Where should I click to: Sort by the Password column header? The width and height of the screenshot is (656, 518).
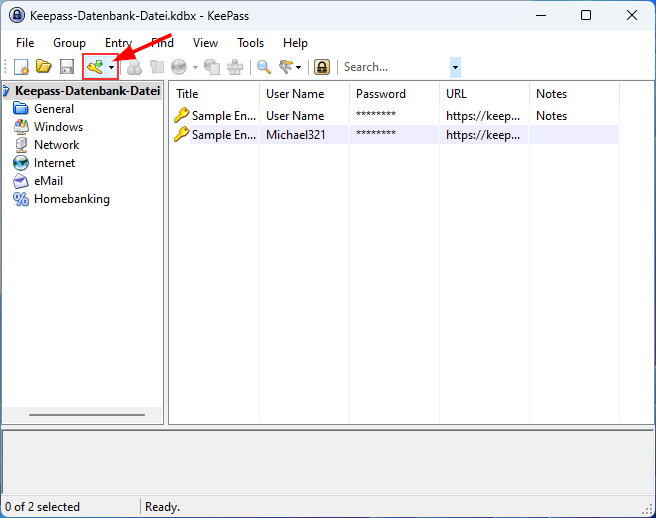click(394, 94)
